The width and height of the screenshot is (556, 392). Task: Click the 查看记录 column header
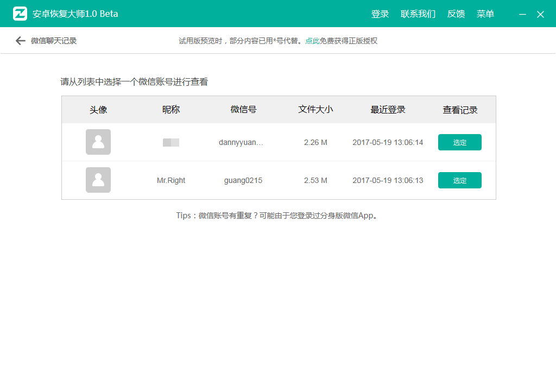pos(460,110)
